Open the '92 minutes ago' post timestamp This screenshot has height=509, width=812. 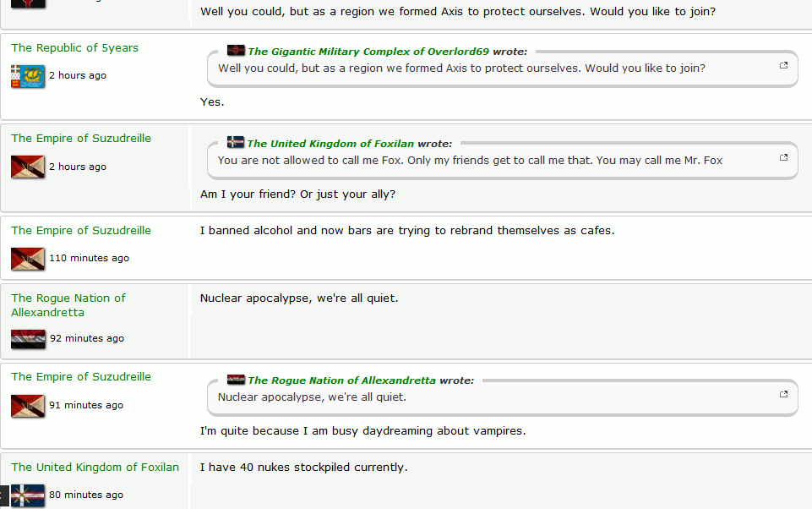coord(87,339)
